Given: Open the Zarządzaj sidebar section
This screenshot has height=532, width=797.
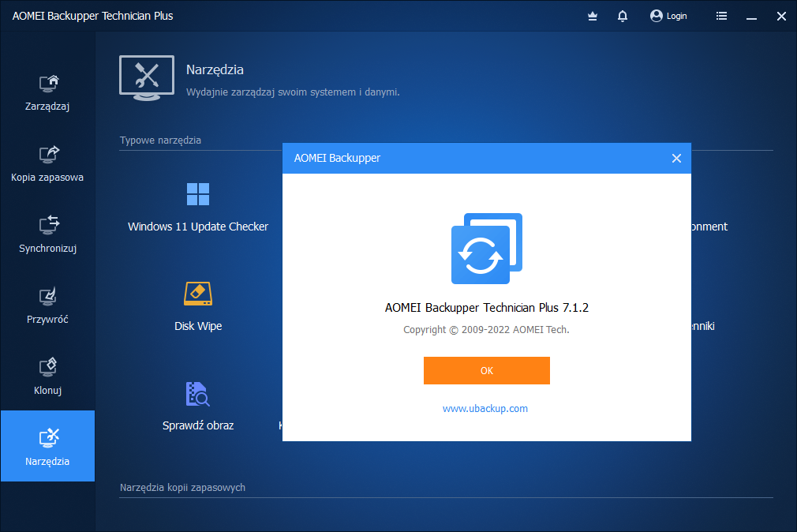Looking at the screenshot, I should (x=48, y=93).
